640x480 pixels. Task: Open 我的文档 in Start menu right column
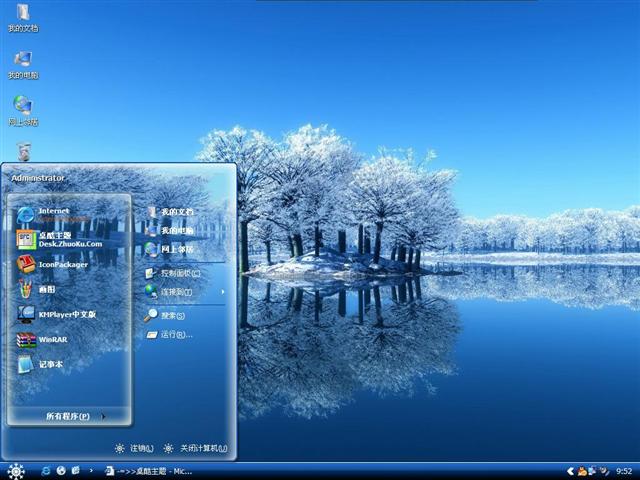point(171,212)
